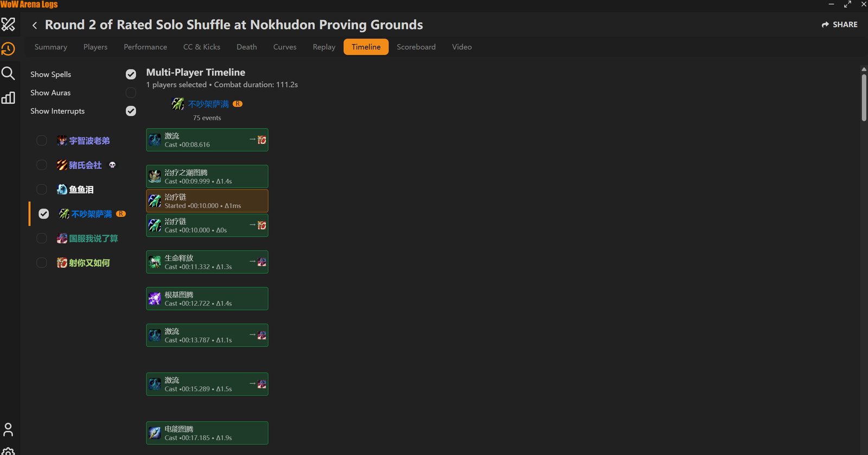Select player 鱼鱼泪 checkbox
The height and width of the screenshot is (455, 868).
coord(42,189)
